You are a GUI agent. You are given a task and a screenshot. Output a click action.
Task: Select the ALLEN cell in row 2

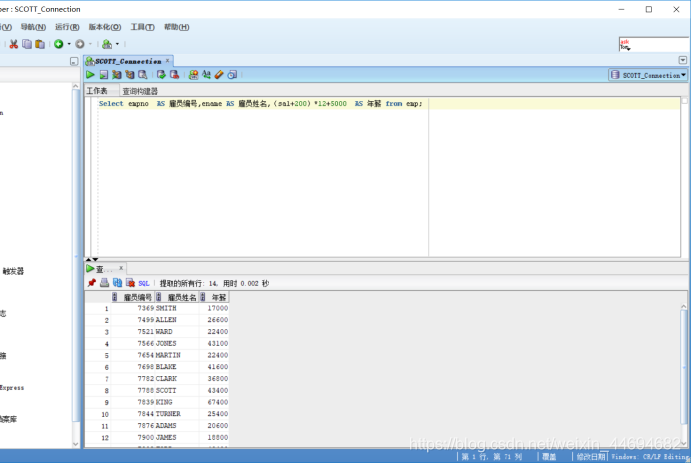point(177,320)
